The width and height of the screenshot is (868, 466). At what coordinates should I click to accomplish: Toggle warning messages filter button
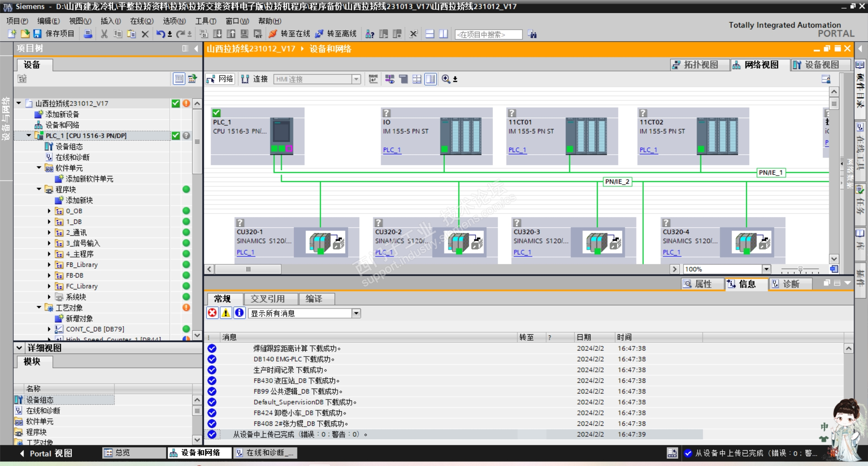click(226, 313)
